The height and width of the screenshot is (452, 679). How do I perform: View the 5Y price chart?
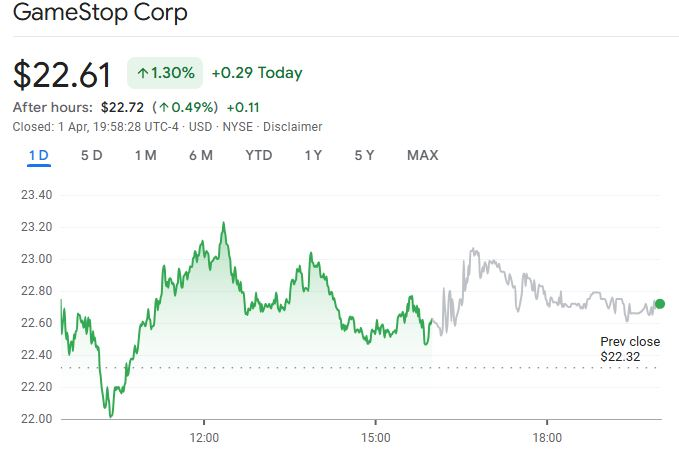tap(364, 155)
